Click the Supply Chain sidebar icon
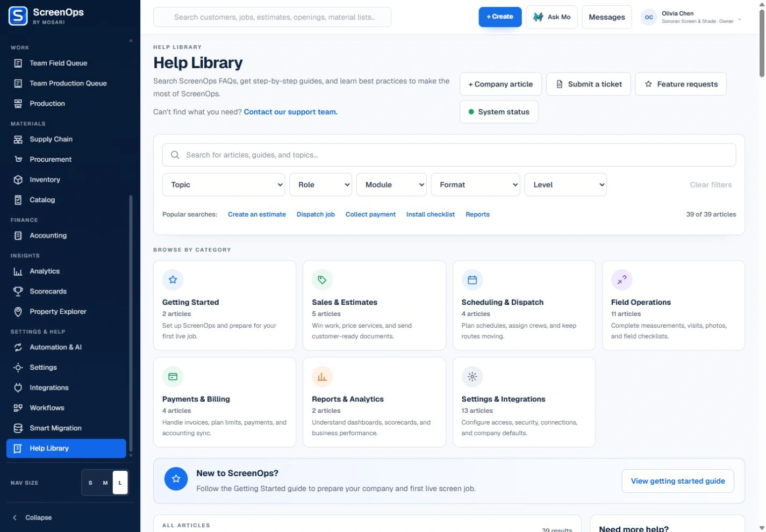The image size is (766, 532). (18, 139)
